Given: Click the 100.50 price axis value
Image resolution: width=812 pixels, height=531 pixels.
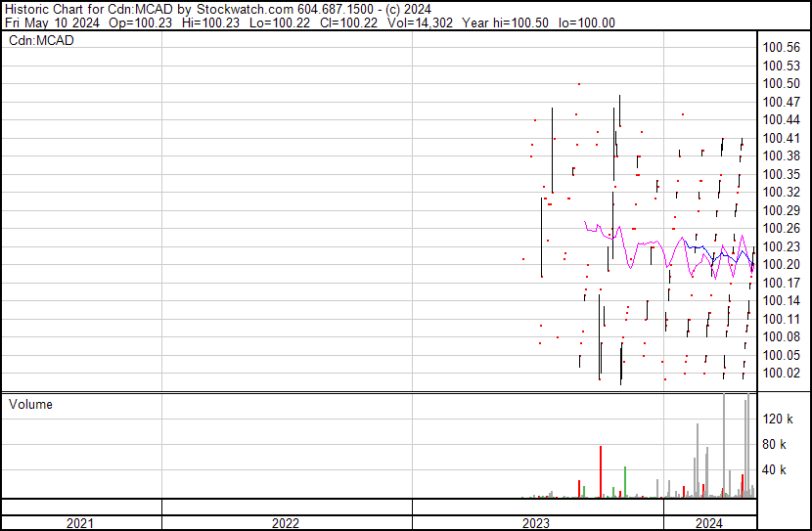Looking at the screenshot, I should 782,84.
